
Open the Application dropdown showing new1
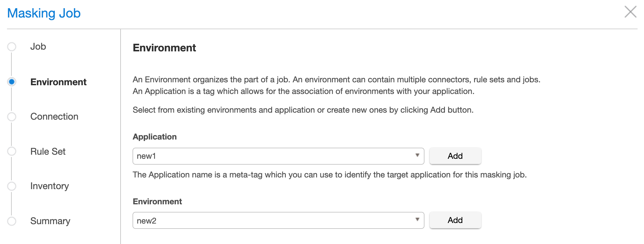point(274,156)
